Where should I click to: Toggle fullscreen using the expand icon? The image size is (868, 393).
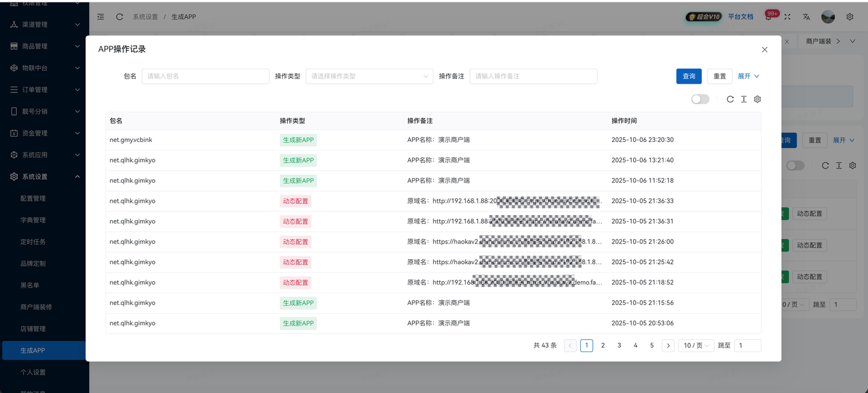click(787, 17)
